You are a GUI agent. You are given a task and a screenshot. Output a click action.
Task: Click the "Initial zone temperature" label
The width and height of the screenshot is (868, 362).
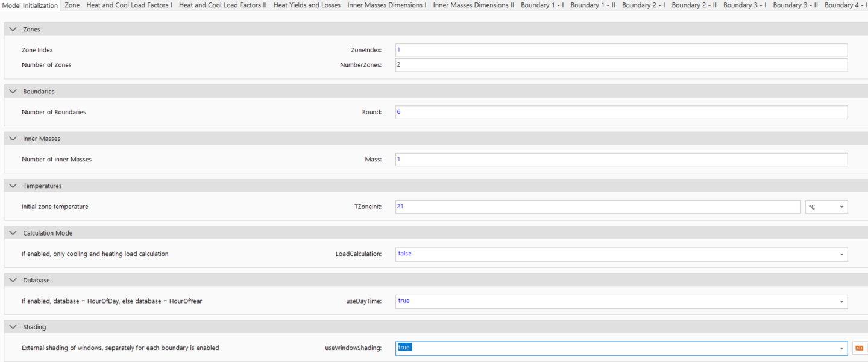coord(55,207)
